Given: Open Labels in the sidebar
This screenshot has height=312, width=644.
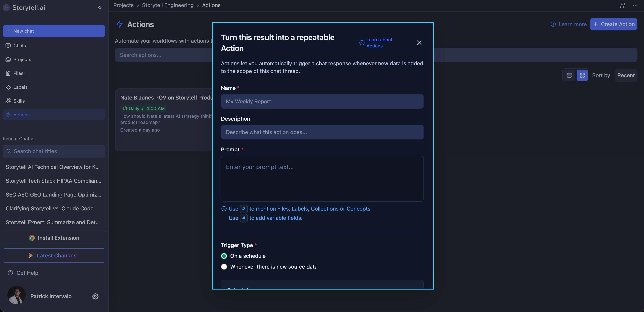Looking at the screenshot, I should point(54,87).
